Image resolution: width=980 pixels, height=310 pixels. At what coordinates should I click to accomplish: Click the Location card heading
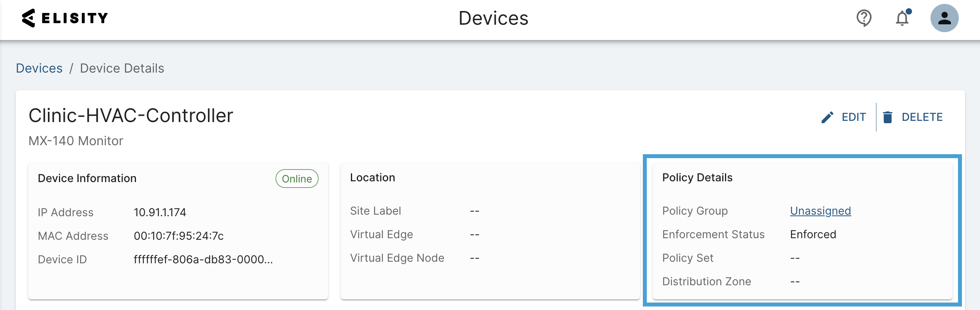[x=373, y=178]
